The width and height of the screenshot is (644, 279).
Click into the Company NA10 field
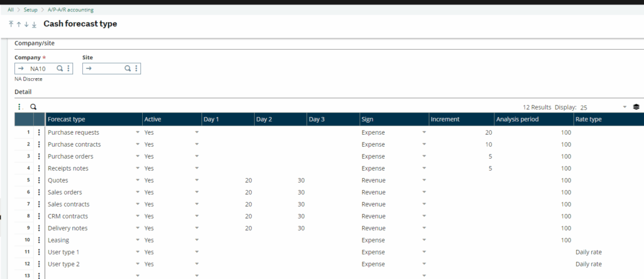43,69
